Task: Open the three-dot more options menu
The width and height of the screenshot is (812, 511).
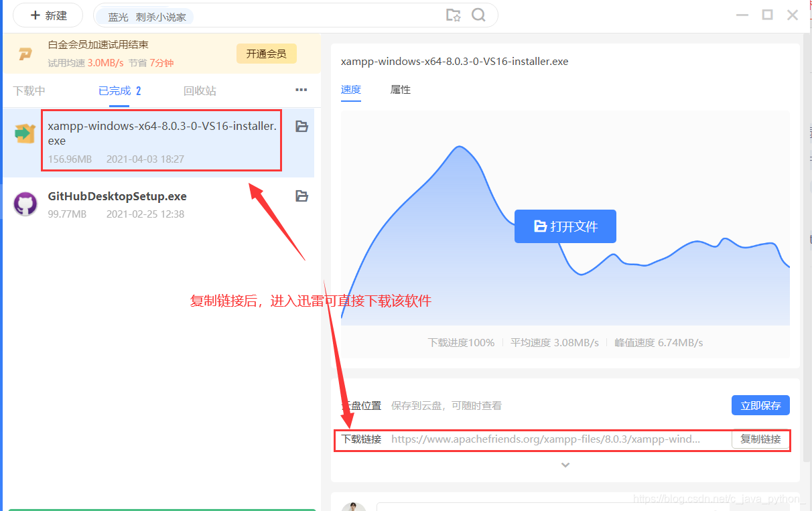Action: (x=301, y=90)
